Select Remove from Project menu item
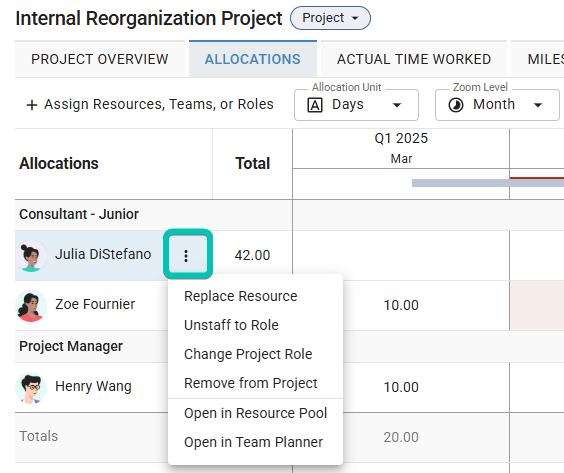The width and height of the screenshot is (564, 473). (255, 383)
